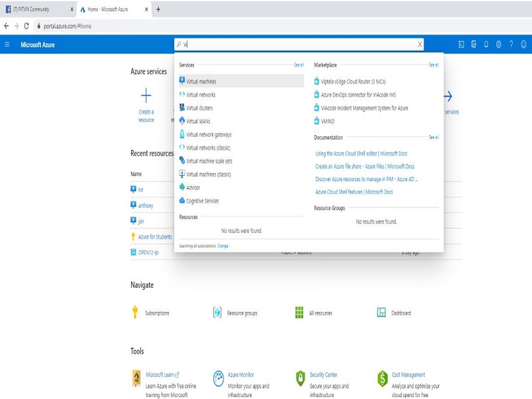
Task: Click the Security Center shield icon
Action: pos(301,378)
